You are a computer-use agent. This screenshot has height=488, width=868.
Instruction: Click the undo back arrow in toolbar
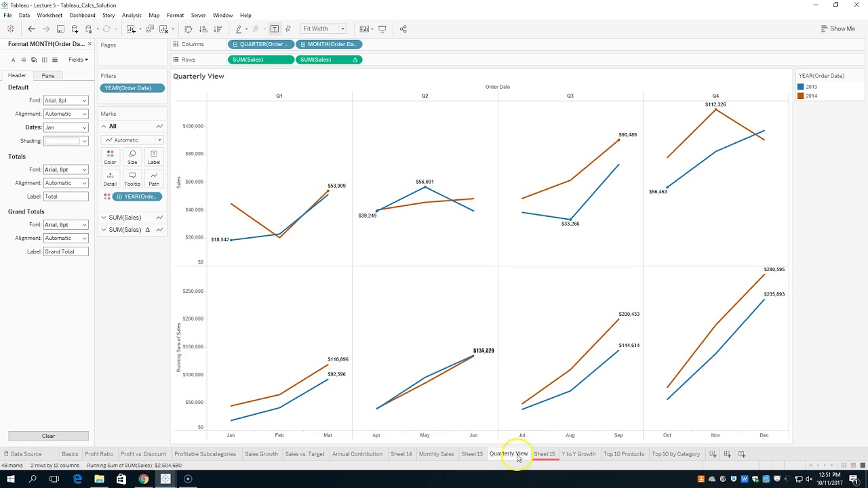(31, 29)
